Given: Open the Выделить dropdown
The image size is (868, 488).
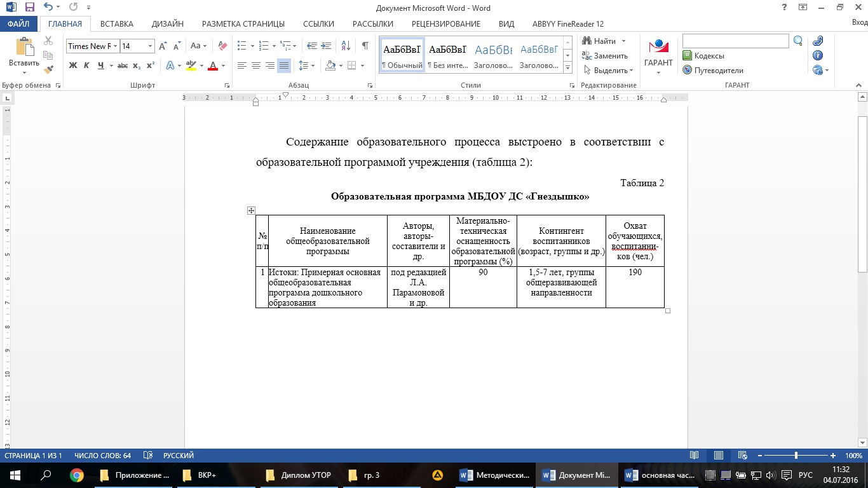Looking at the screenshot, I should [x=608, y=71].
